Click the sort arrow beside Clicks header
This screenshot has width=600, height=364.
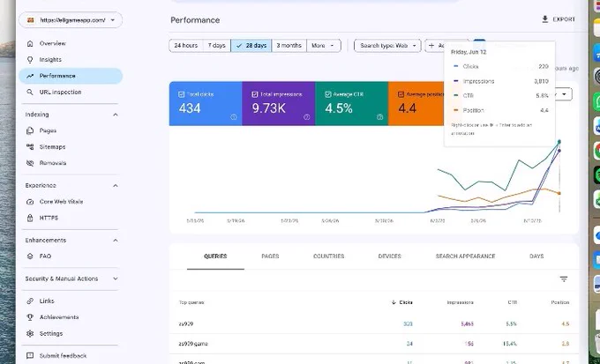394,302
